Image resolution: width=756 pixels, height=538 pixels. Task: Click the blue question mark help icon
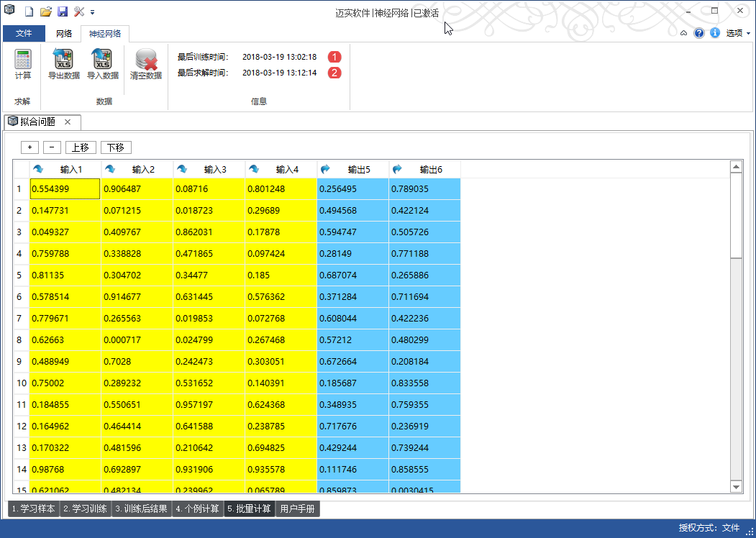[699, 33]
